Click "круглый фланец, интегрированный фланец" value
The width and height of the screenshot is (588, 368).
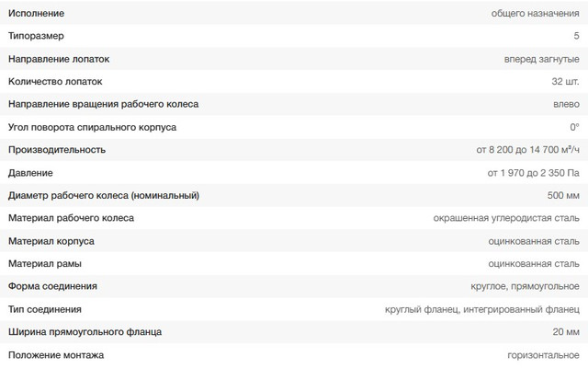(482, 309)
